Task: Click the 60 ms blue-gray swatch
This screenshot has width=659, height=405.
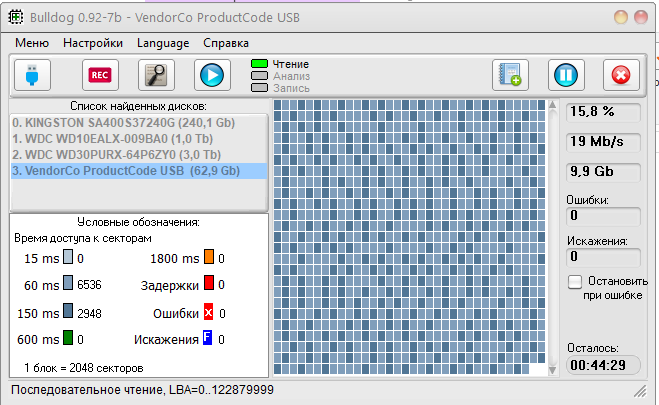Action: point(68,283)
